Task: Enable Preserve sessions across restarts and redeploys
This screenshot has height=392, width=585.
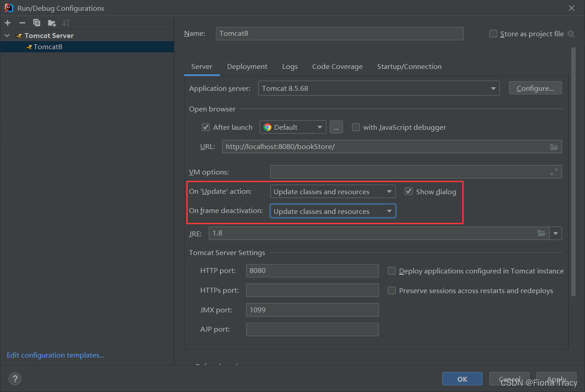Action: 391,290
